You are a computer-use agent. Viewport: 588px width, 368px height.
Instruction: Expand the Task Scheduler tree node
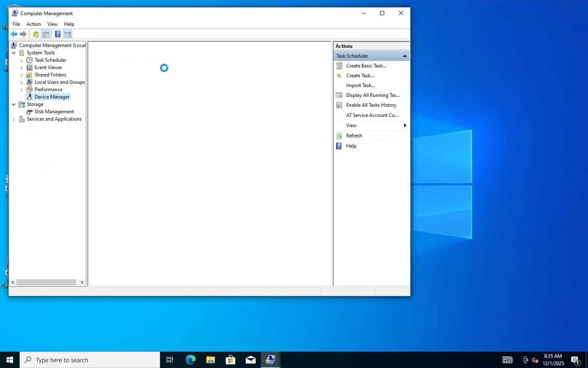[x=22, y=60]
